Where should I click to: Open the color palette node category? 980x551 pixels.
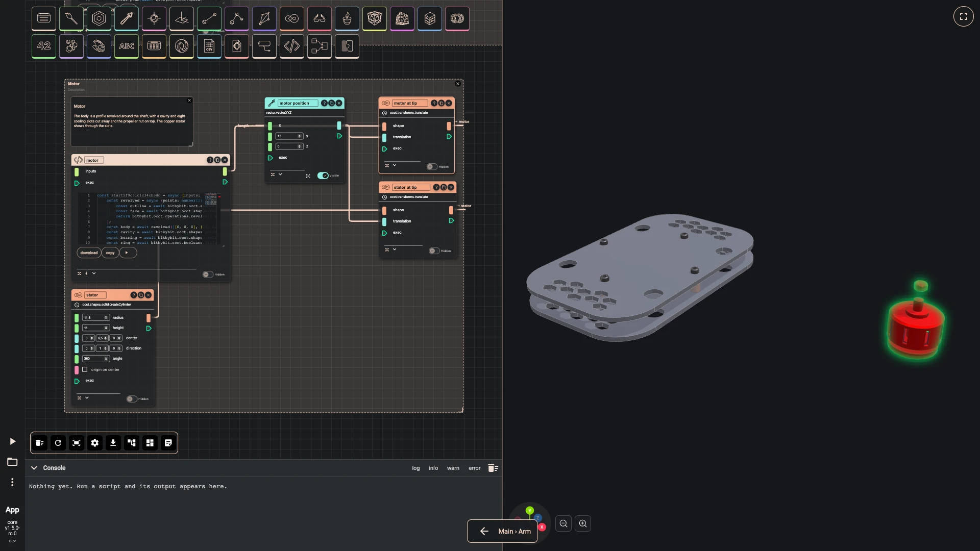click(x=99, y=46)
